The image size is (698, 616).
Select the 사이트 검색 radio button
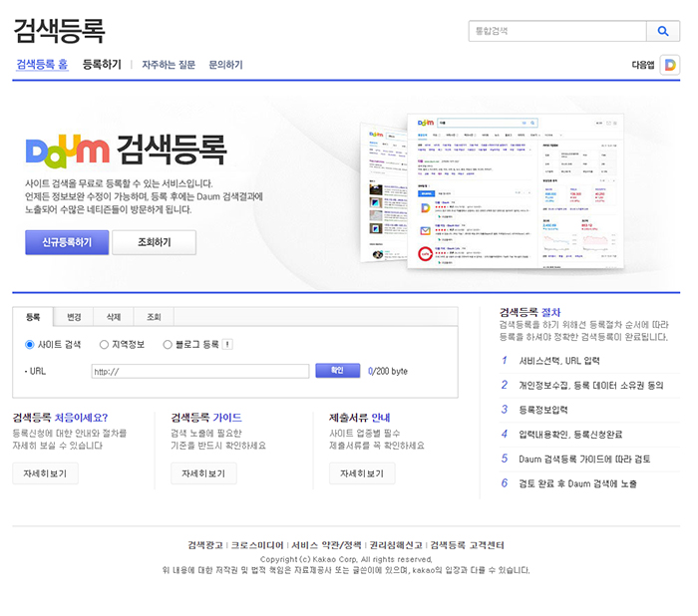pyautogui.click(x=29, y=345)
